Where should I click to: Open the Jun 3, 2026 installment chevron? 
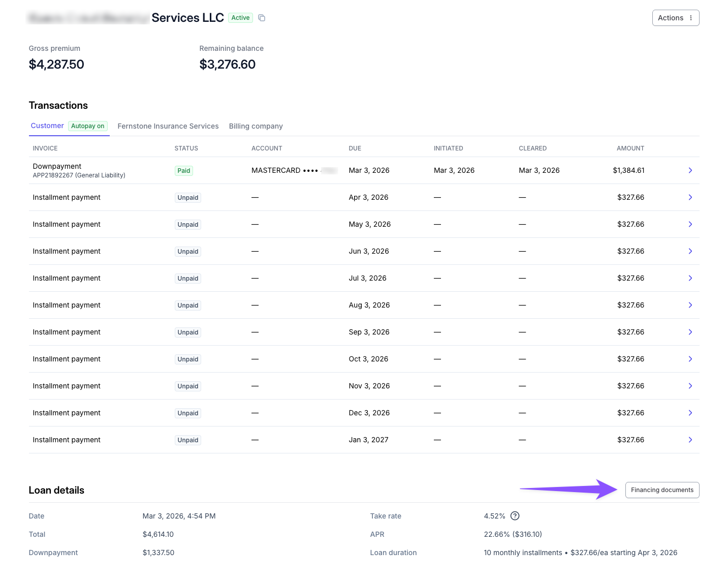(x=690, y=251)
